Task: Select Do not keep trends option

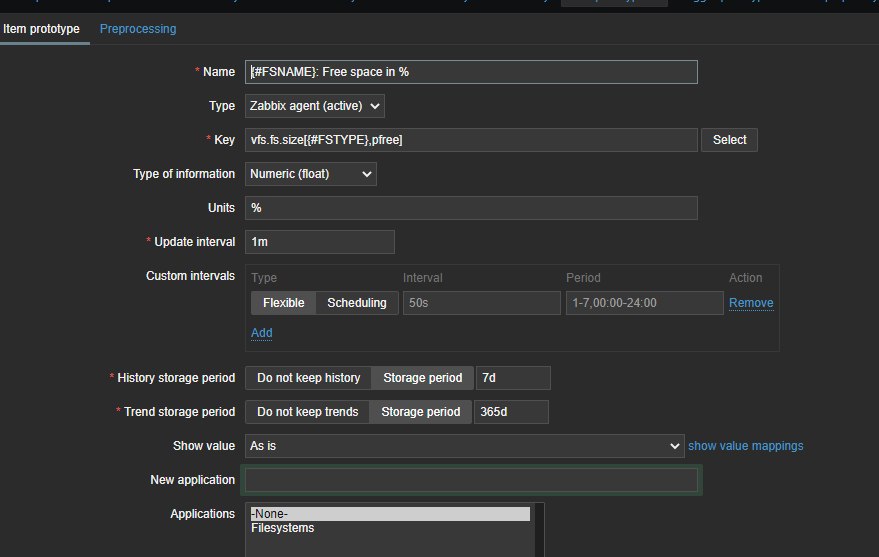Action: pos(307,412)
